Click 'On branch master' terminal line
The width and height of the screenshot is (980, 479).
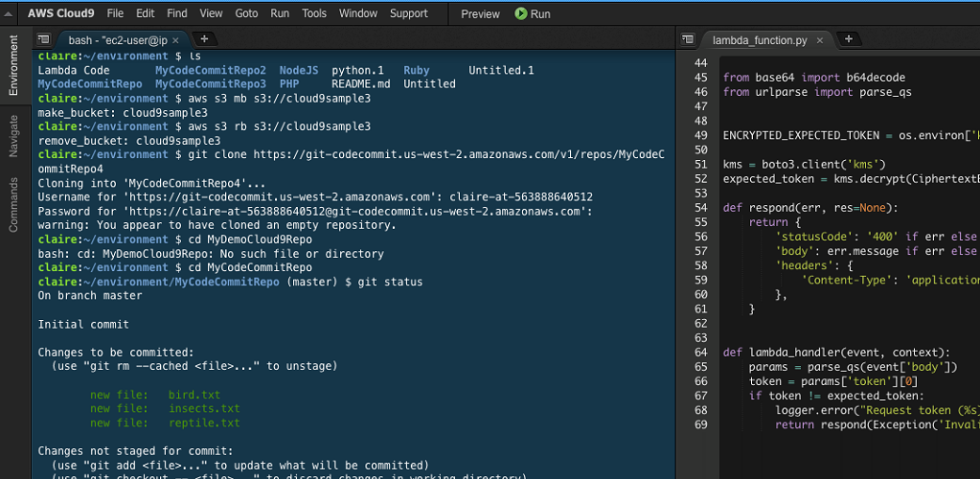tap(90, 295)
